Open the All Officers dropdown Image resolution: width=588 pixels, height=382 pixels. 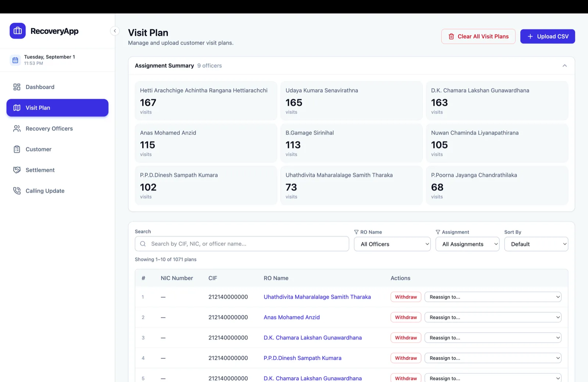392,244
